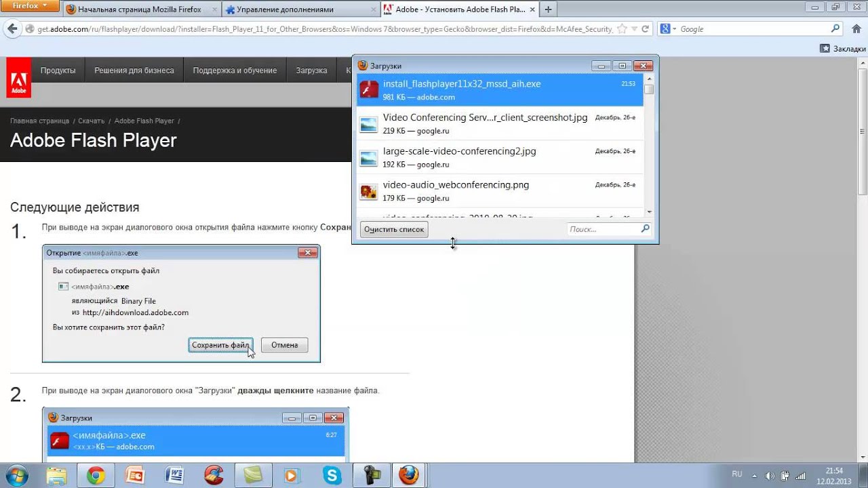Viewport: 868px width, 488px height.
Task: Go back with the browser back arrow
Action: click(12, 29)
